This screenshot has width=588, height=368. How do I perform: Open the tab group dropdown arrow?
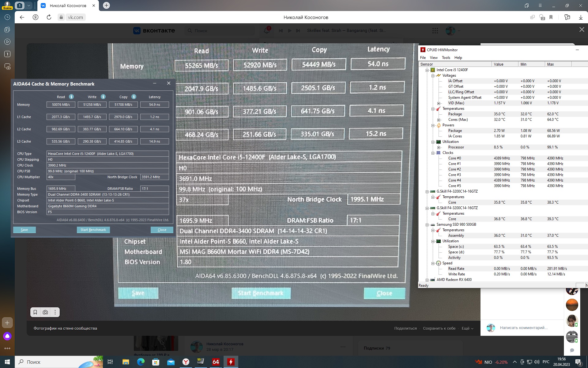coord(28,6)
